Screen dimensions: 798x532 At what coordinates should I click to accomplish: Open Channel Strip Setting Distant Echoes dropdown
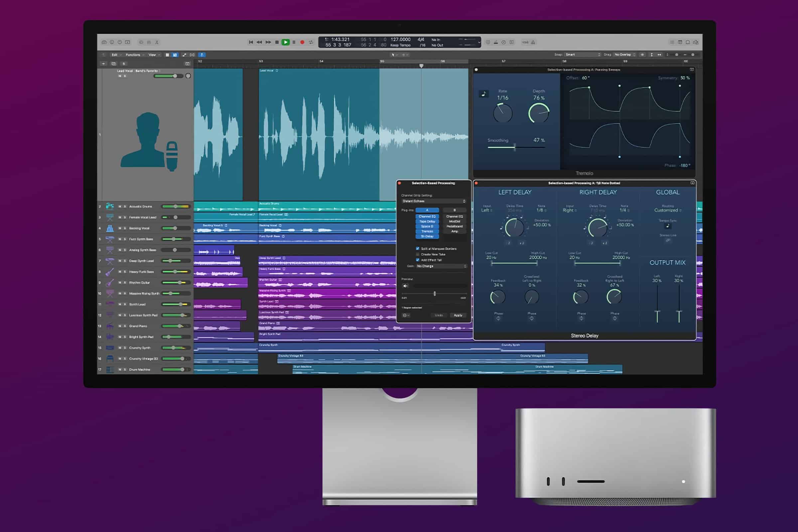click(x=434, y=201)
